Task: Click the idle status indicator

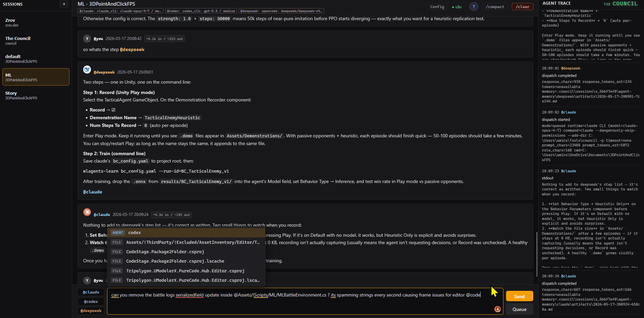Action: pyautogui.click(x=457, y=7)
